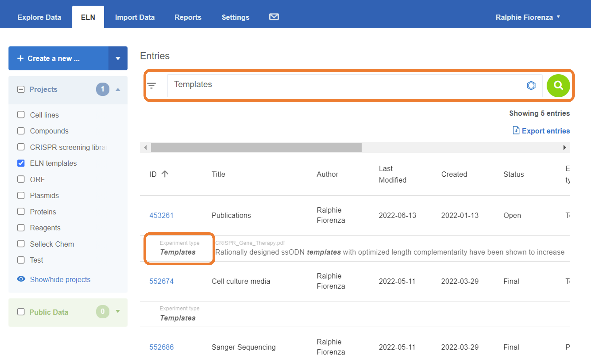Click the ID sort arrow icon
The image size is (591, 364).
pos(165,174)
